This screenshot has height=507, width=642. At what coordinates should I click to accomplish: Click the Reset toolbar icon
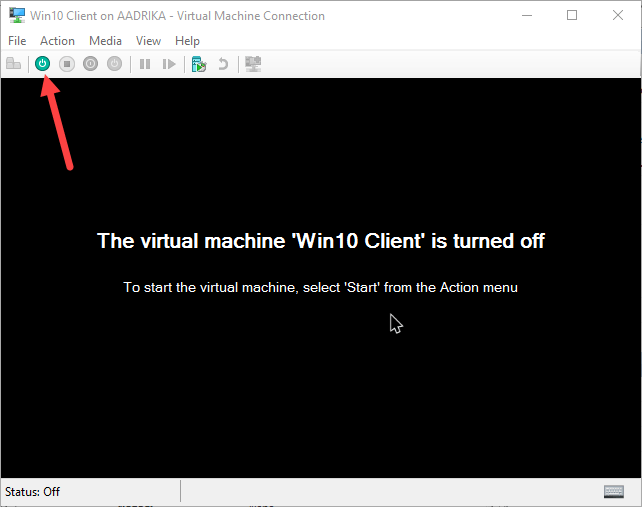pos(169,64)
